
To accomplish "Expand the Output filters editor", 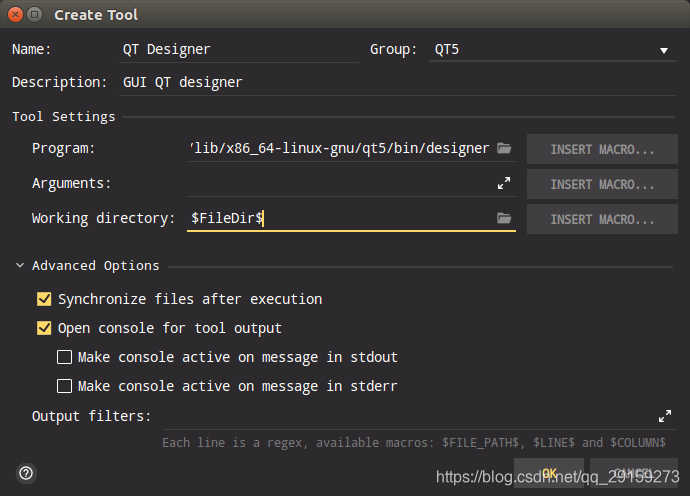I will [665, 416].
